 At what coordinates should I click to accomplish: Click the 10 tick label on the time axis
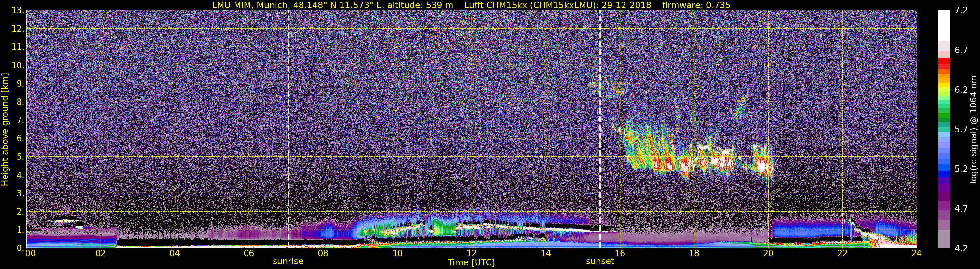pyautogui.click(x=397, y=254)
